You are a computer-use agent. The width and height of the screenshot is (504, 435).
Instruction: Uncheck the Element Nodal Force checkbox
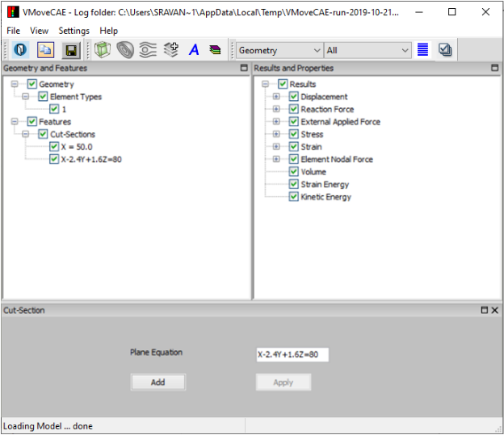click(x=293, y=159)
